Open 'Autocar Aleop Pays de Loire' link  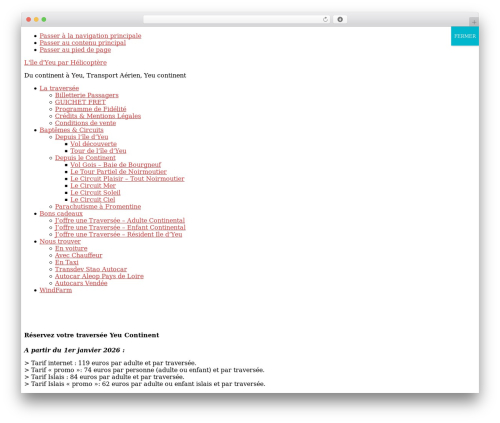[x=99, y=276]
